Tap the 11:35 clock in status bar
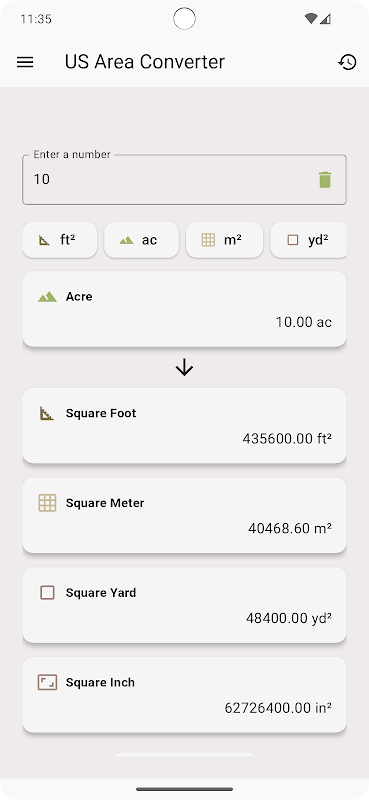This screenshot has height=800, width=369. pyautogui.click(x=36, y=19)
